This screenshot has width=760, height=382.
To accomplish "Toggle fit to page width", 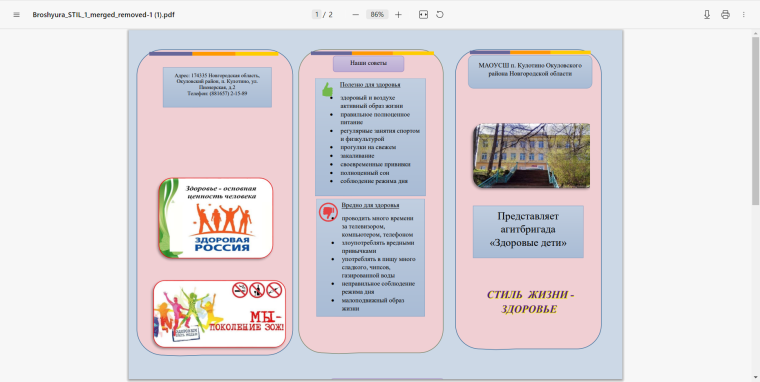I will pos(424,15).
